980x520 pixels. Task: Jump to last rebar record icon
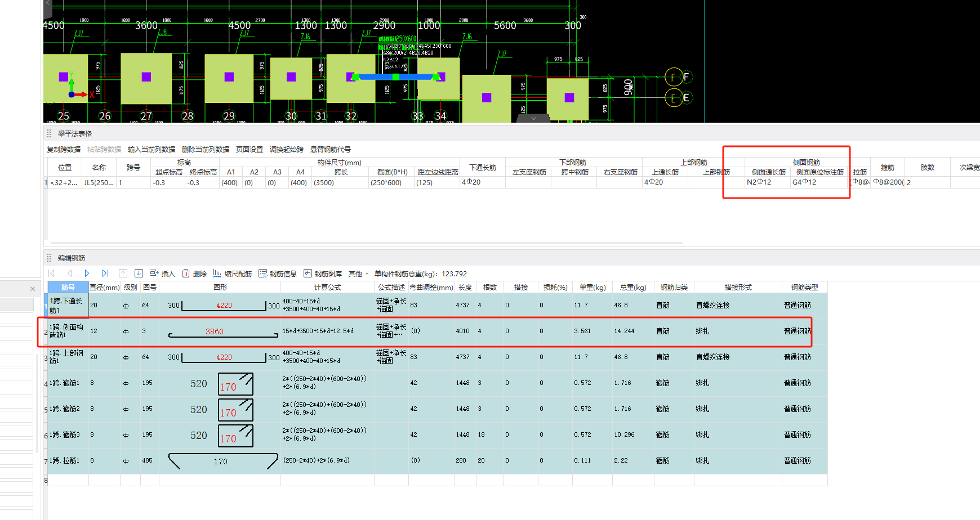point(105,274)
